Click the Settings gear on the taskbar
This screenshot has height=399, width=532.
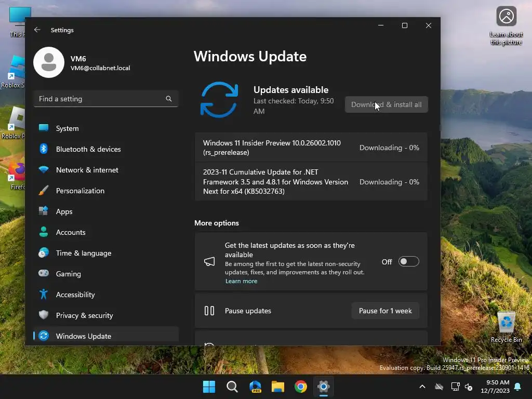point(323,387)
